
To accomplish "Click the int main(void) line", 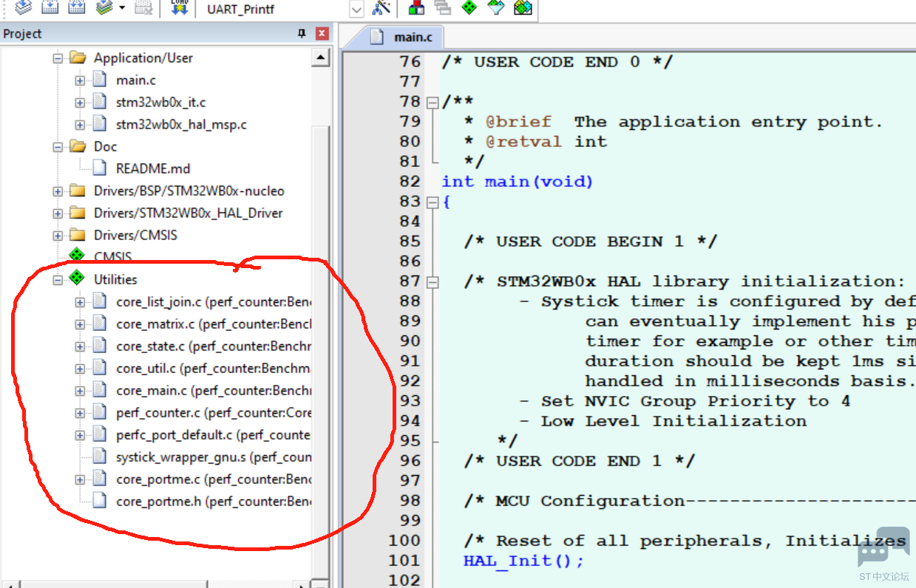I will point(518,182).
